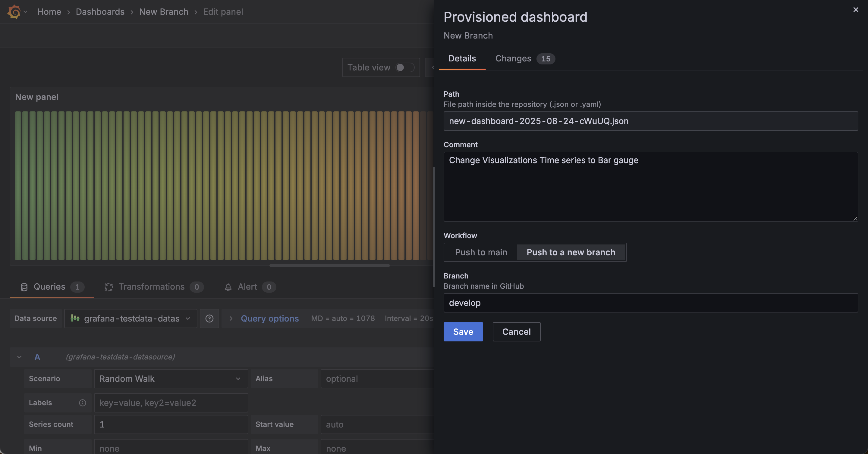This screenshot has height=454, width=868.
Task: Click the Alias optional input
Action: click(377, 379)
